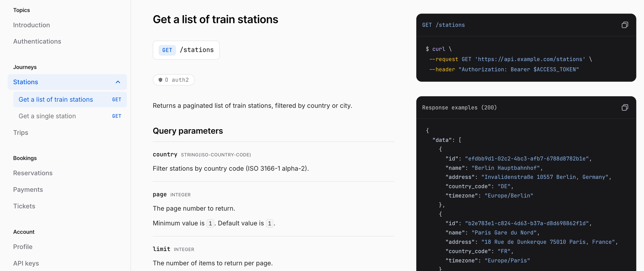Click the 'https://api.example.com/stations' URL in curl

[530, 59]
